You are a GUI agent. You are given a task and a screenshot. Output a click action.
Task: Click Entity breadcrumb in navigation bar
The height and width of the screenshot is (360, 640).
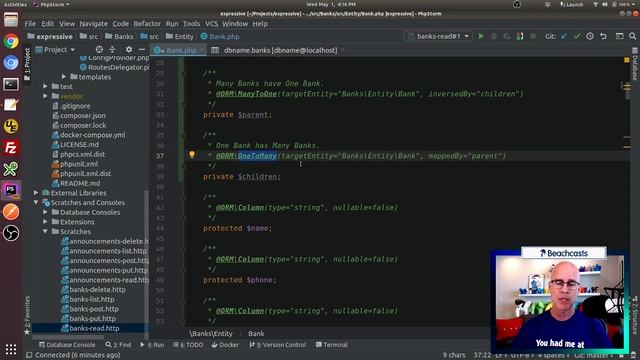point(180,37)
